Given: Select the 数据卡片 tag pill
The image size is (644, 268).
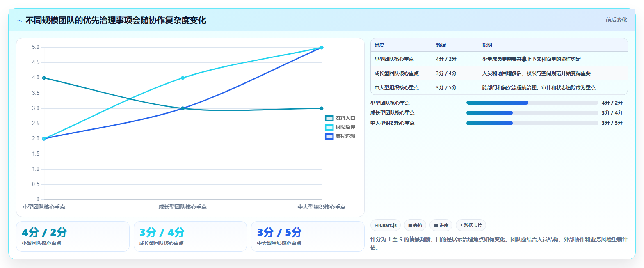Looking at the screenshot, I should 471,225.
